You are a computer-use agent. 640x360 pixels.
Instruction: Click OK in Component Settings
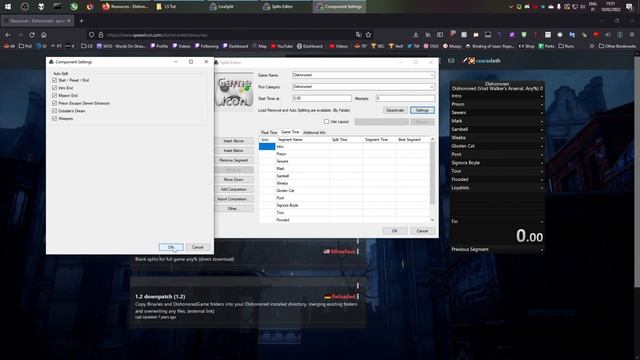tap(171, 247)
